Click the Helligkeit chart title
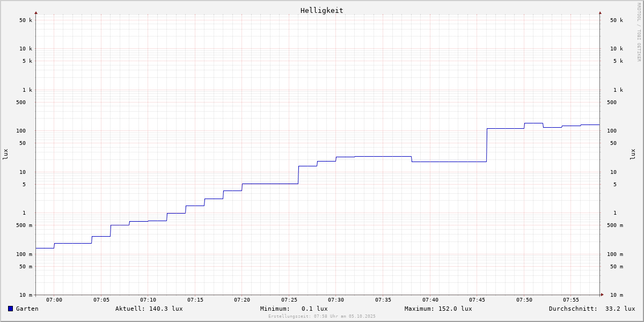The height and width of the screenshot is (322, 644). (x=322, y=10)
